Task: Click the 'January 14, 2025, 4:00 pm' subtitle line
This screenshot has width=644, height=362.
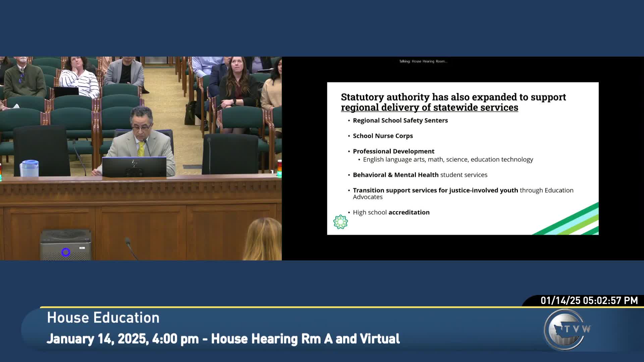Action: click(223, 339)
